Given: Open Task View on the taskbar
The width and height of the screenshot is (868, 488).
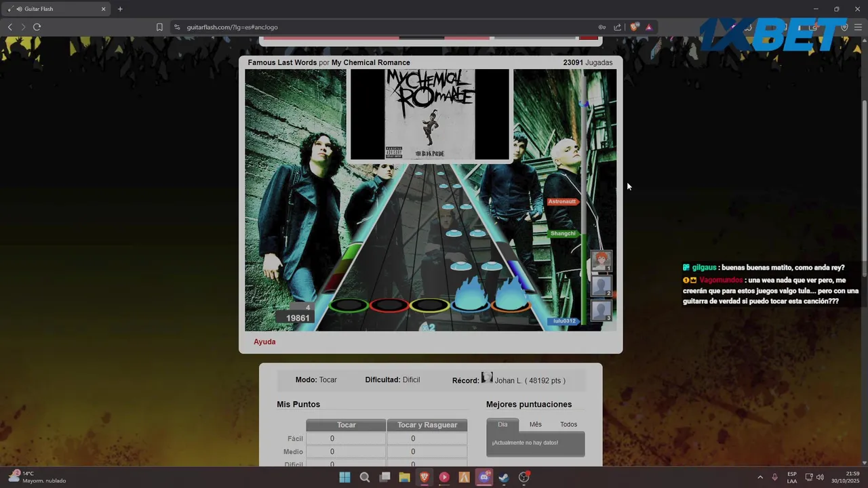Looking at the screenshot, I should point(384,477).
